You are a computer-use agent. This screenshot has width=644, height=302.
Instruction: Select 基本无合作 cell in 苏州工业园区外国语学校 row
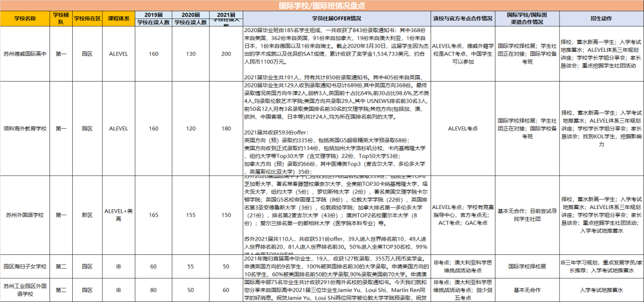527,291
